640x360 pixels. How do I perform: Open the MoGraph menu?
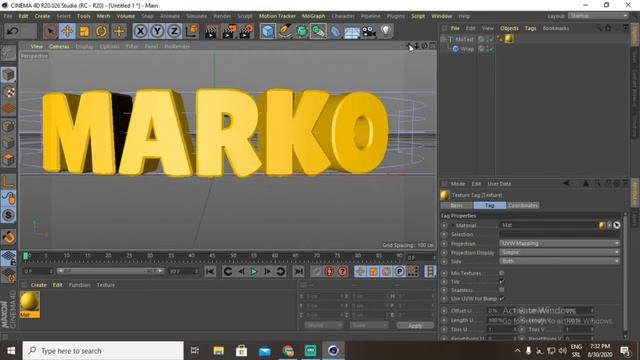[x=313, y=16]
